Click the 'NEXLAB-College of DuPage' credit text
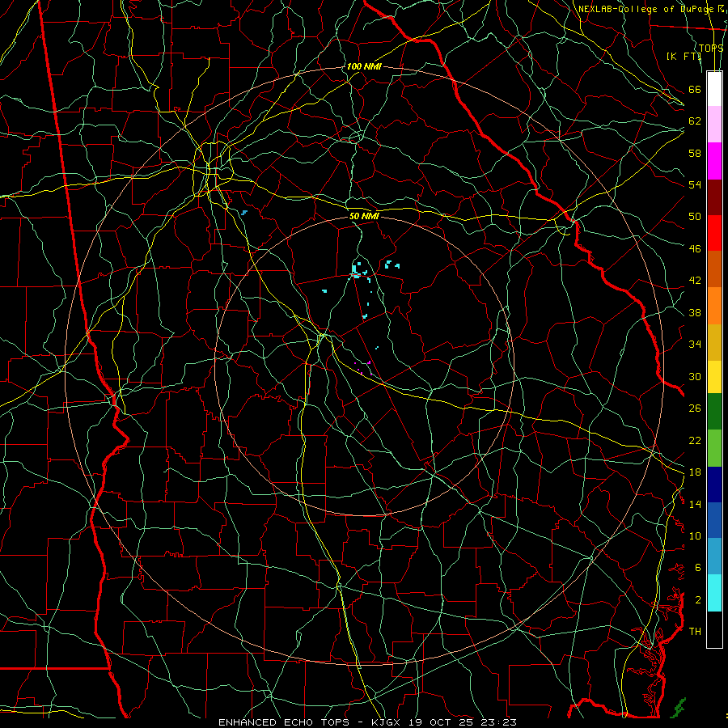 (646, 9)
